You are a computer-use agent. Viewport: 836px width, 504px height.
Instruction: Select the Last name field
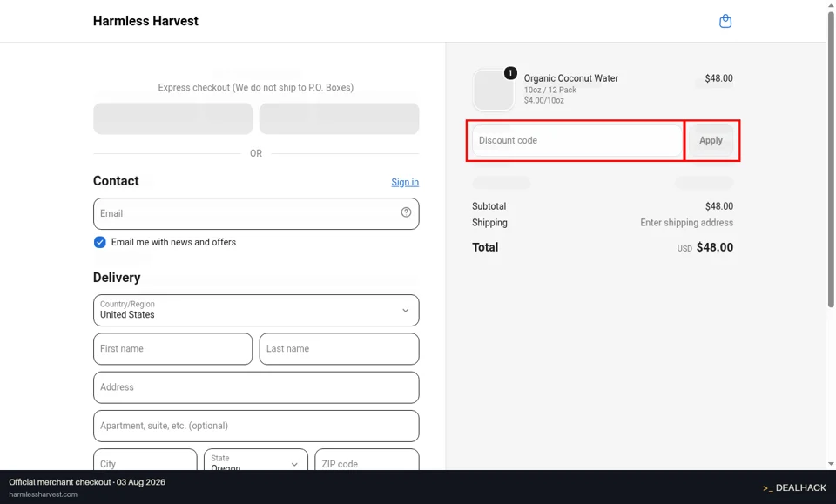tap(339, 349)
